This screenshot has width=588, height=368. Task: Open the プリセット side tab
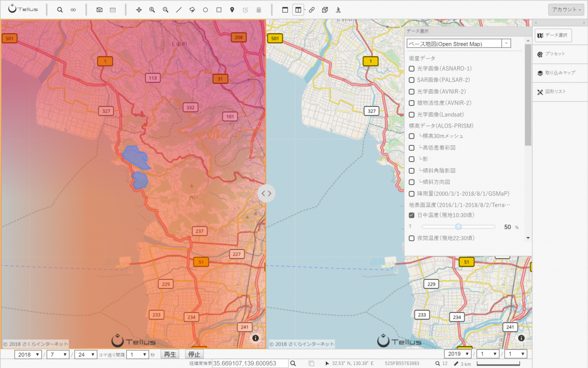pyautogui.click(x=560, y=54)
